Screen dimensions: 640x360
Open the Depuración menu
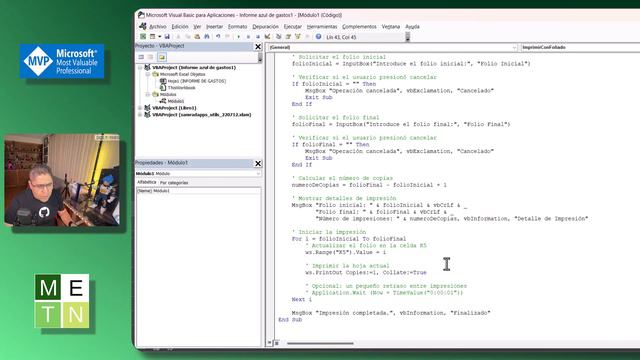click(265, 27)
